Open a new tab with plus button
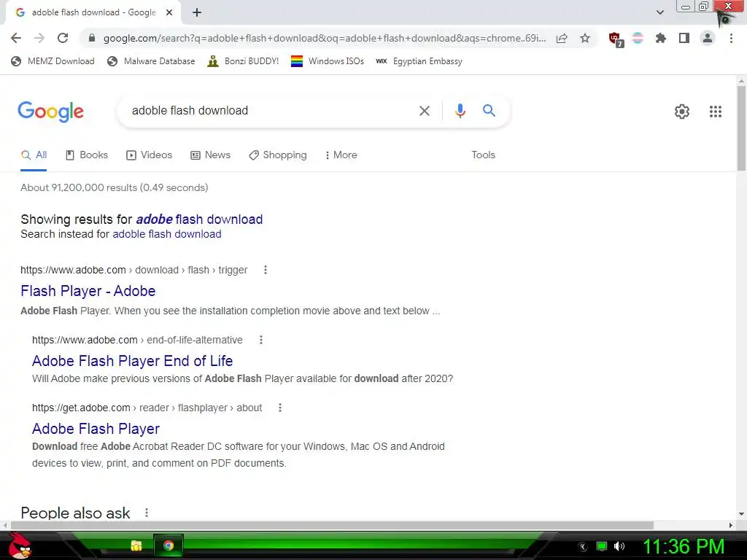747x560 pixels. [197, 12]
